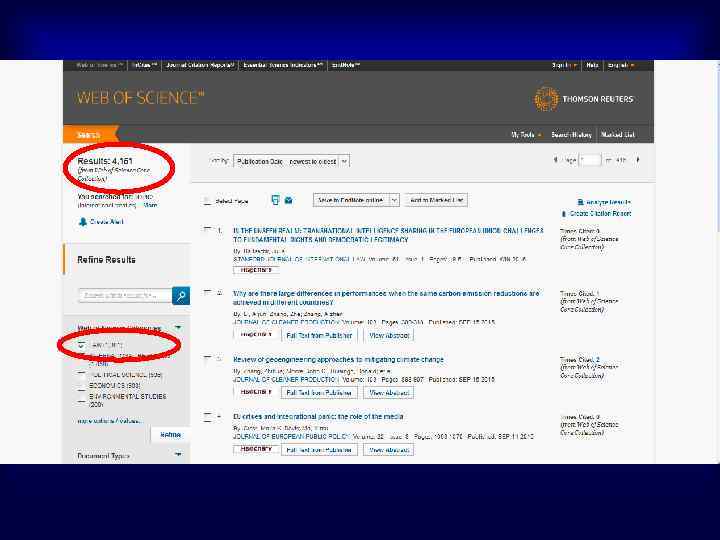
Task: Open View Abstract for result 3
Action: 389,393
